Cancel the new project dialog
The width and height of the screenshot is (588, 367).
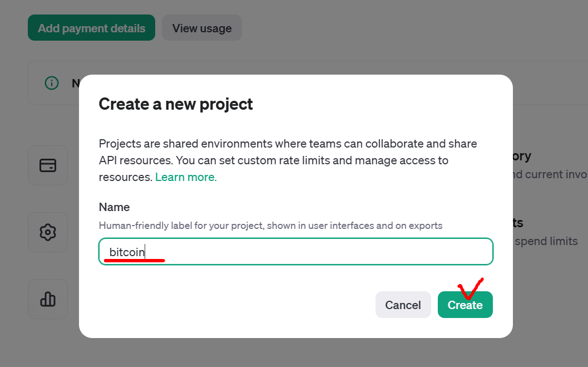coord(403,305)
